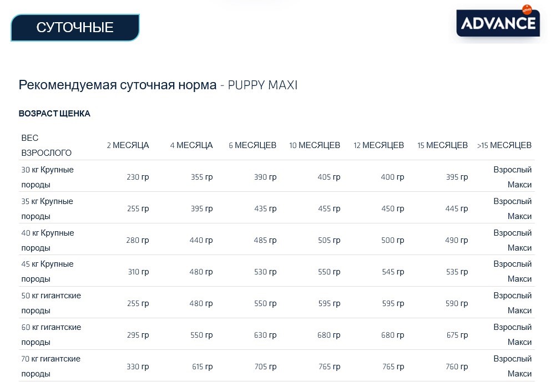This screenshot has width=551, height=392.
Task: Select the 4 МЕСЯЦА column header
Action: pos(191,145)
